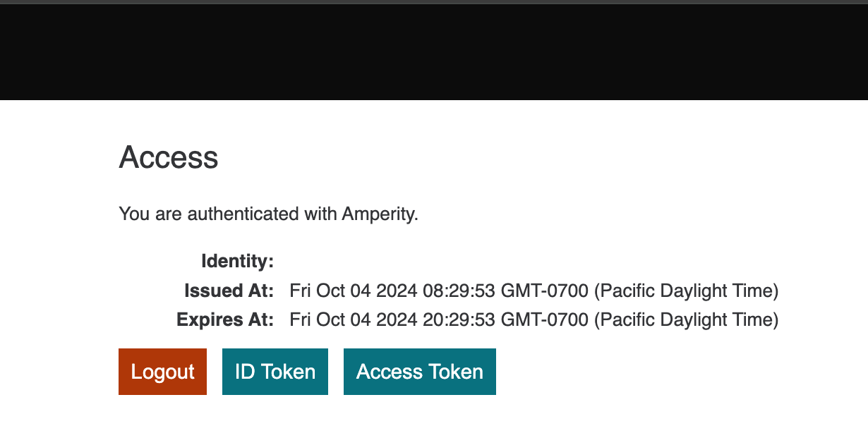
Task: Click the date in the Issued At row
Action: (x=354, y=291)
